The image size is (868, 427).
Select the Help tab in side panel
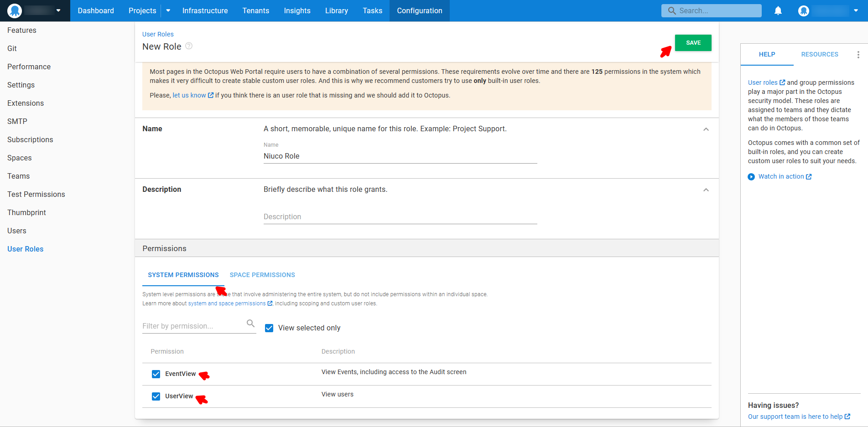click(x=767, y=54)
